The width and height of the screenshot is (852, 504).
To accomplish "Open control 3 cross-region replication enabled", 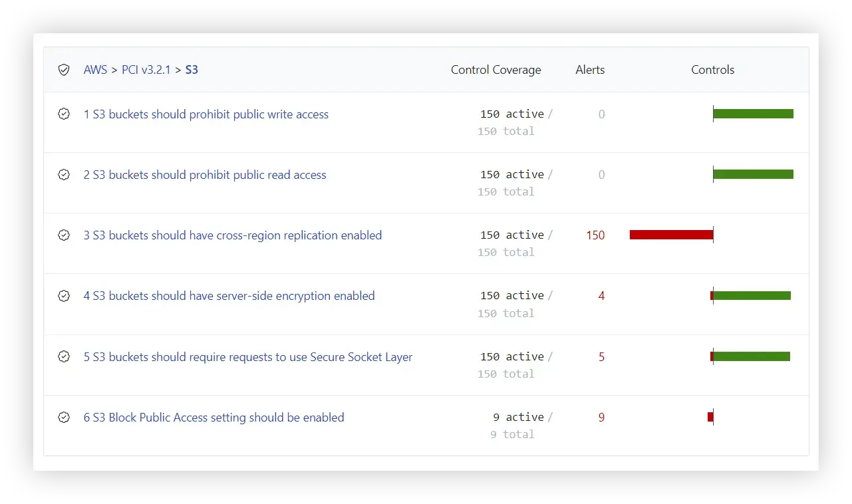I will 233,235.
